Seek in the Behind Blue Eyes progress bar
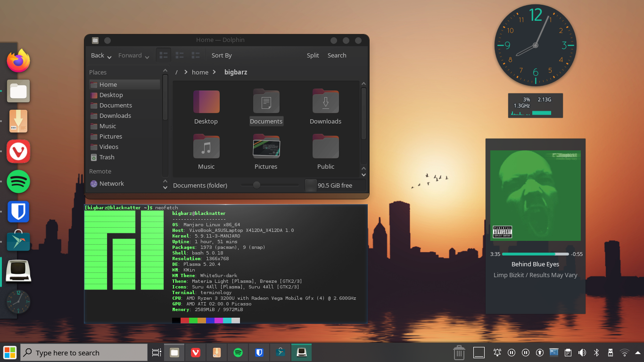Screen dimensions: 644x362 tap(536, 254)
